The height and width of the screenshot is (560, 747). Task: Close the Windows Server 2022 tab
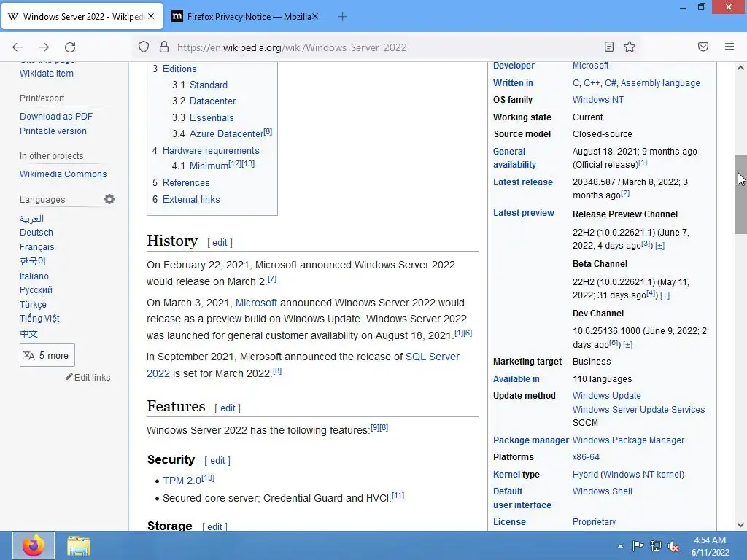click(x=151, y=16)
